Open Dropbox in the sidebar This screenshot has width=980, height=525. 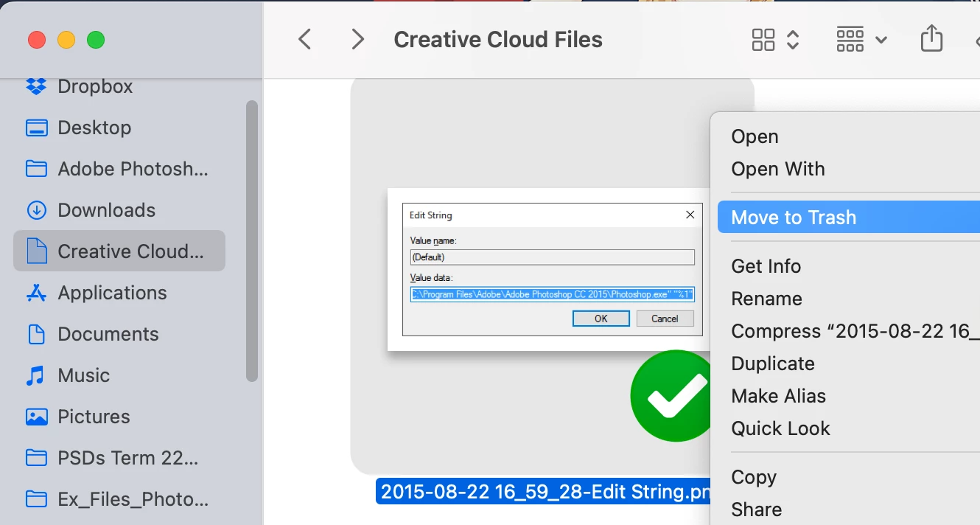[95, 86]
